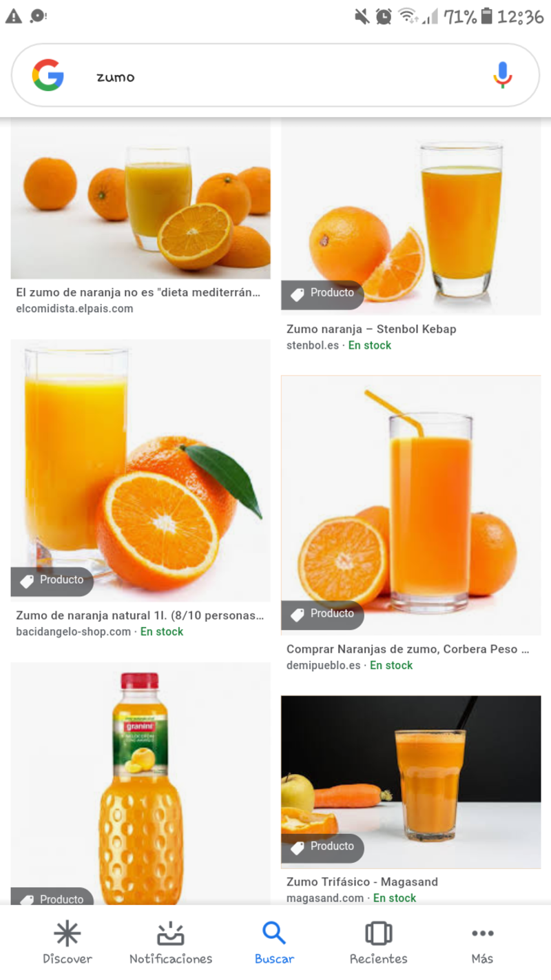The height and width of the screenshot is (980, 551).
Task: Open "Zumo de naranja natural 1l." link
Action: (140, 615)
